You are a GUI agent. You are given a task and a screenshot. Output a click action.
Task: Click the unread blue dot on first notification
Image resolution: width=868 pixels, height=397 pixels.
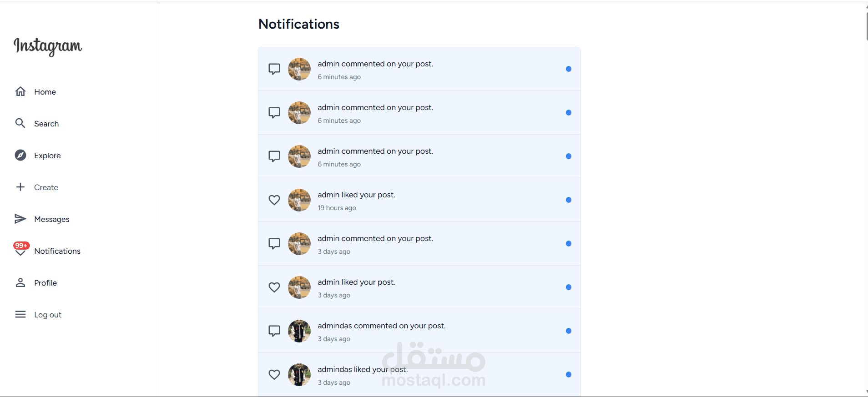coord(569,69)
